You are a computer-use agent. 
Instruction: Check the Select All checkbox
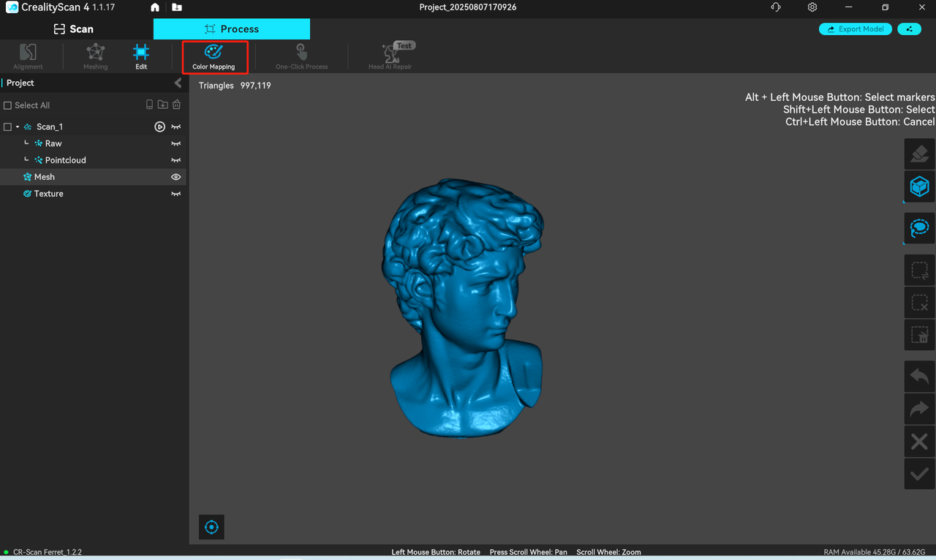pyautogui.click(x=8, y=105)
